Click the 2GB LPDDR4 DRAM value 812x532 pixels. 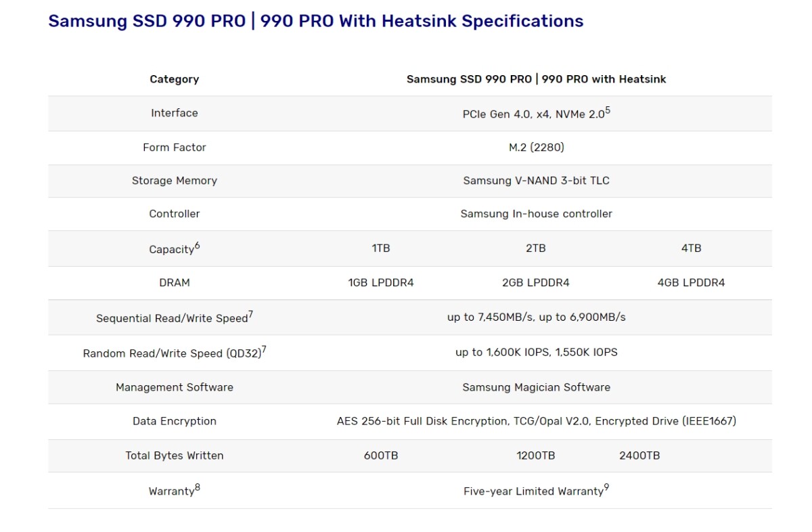click(536, 283)
